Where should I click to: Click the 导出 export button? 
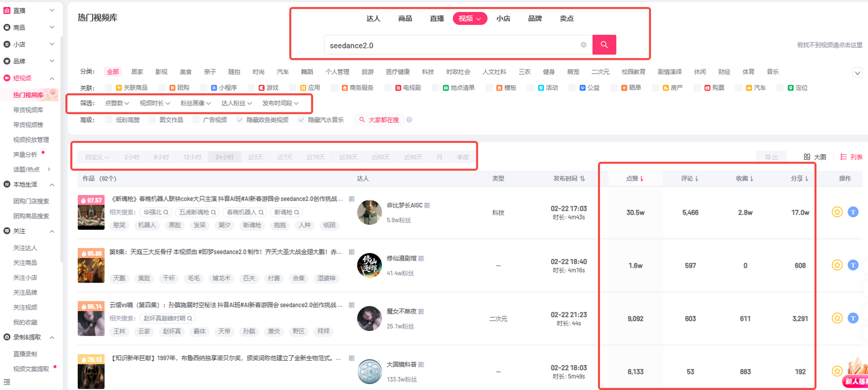[x=771, y=157]
